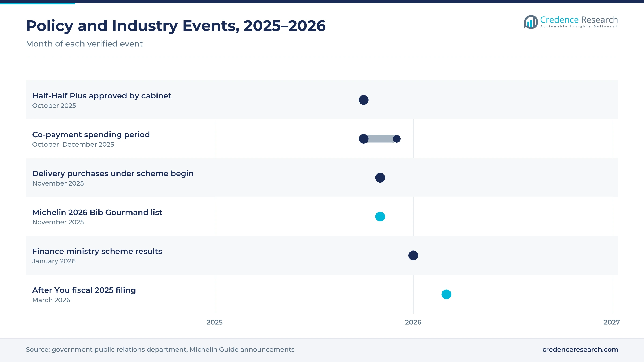644x362 pixels.
Task: Select the grey Co-payment spending period bar
Action: click(380, 139)
